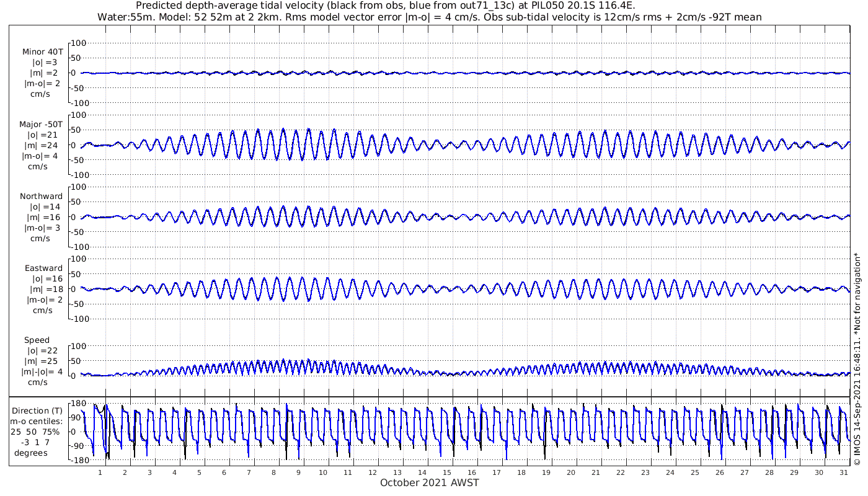Click the plot title text at top

pos(429,6)
